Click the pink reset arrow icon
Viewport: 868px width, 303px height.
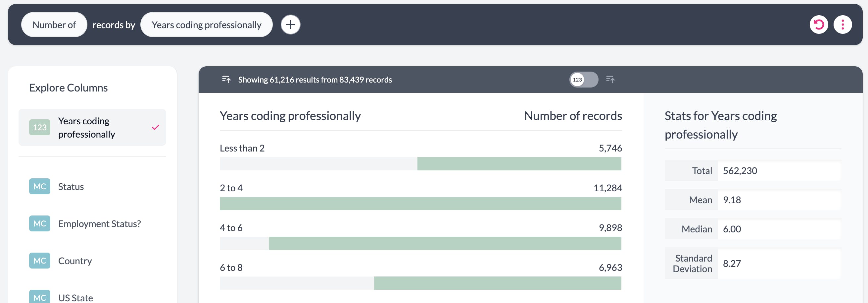(818, 25)
